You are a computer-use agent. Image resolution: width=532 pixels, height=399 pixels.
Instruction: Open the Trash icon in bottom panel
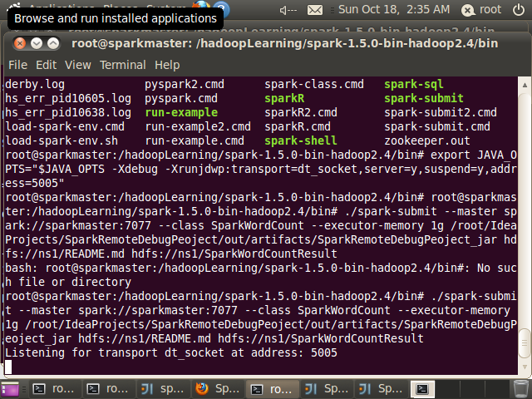point(521,389)
